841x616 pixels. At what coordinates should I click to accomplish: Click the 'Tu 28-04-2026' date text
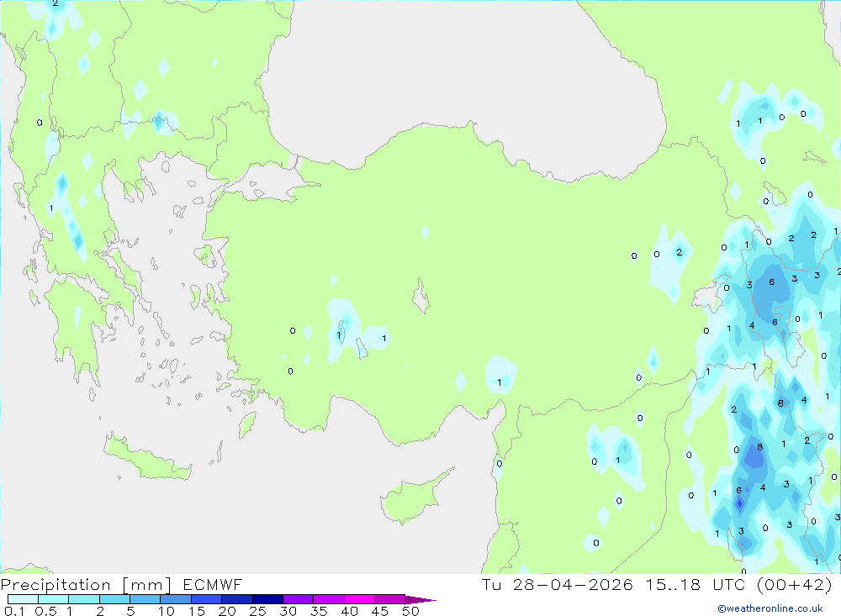click(x=557, y=584)
